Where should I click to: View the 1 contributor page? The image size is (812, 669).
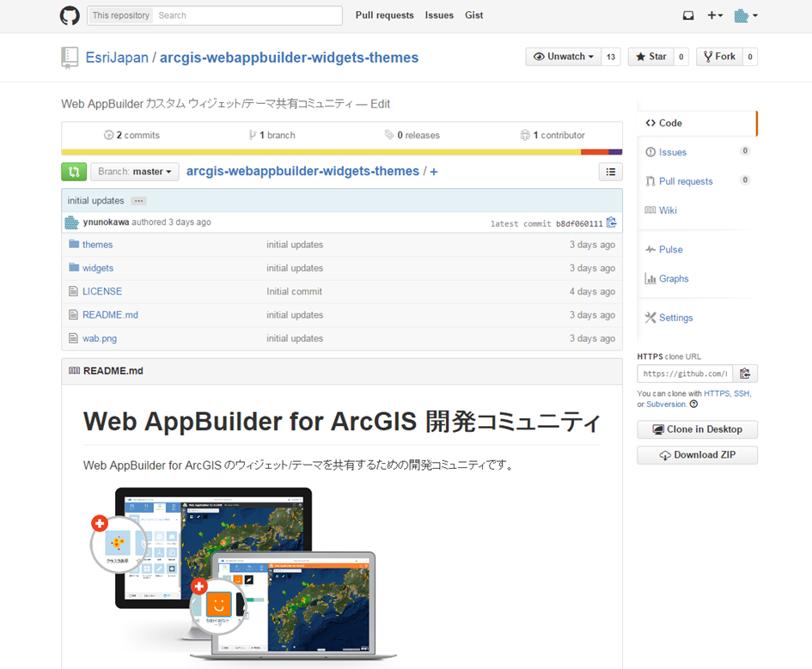coord(553,135)
